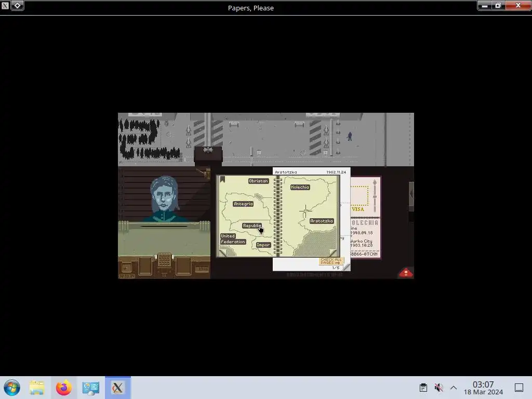Viewport: 532px width, 399px height.
Task: Click the desk clock date display
Action: pyautogui.click(x=127, y=276)
